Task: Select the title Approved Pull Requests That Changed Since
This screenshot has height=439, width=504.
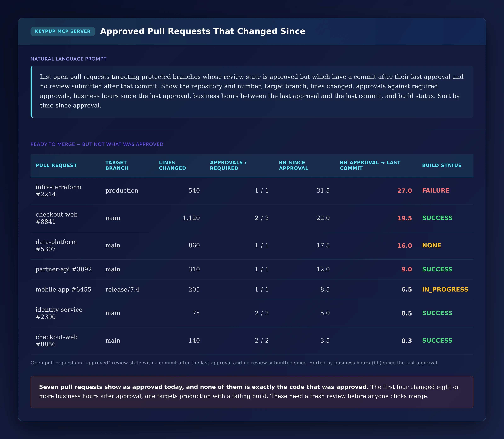Action: [203, 31]
